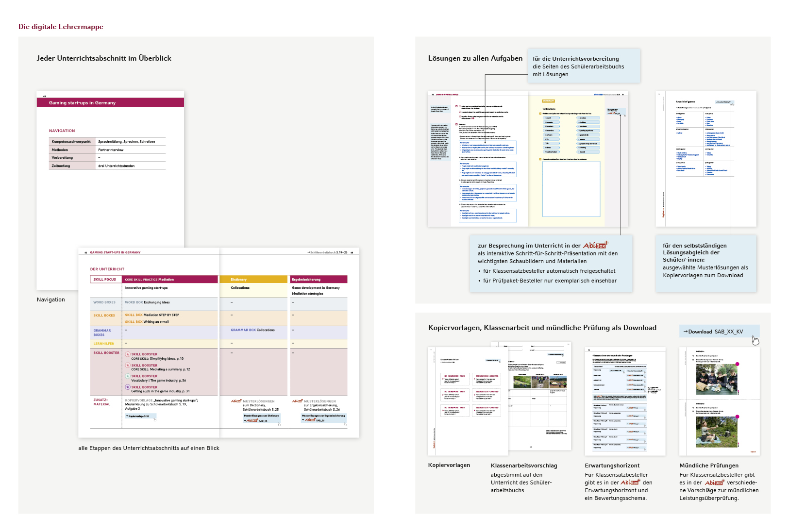
Task: Click AbiBox logo next to Ergebnissicherung Musterlösungen
Action: click(x=297, y=401)
